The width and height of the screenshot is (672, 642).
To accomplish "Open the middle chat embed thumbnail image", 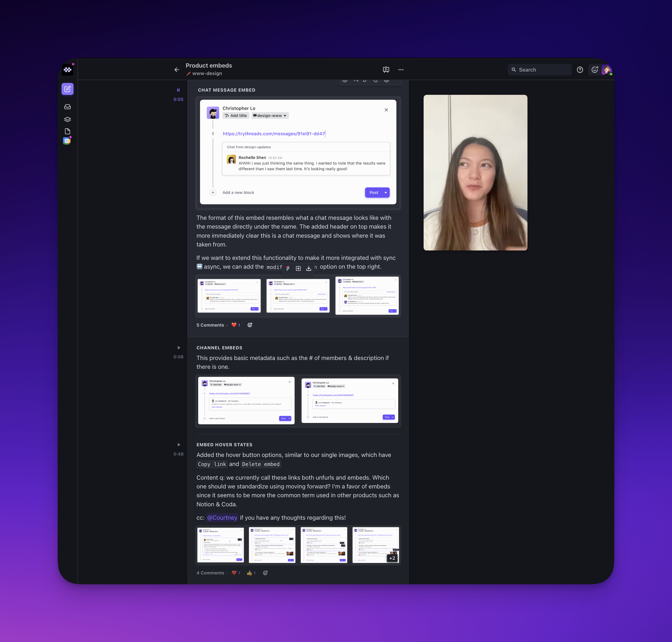I will pos(298,296).
